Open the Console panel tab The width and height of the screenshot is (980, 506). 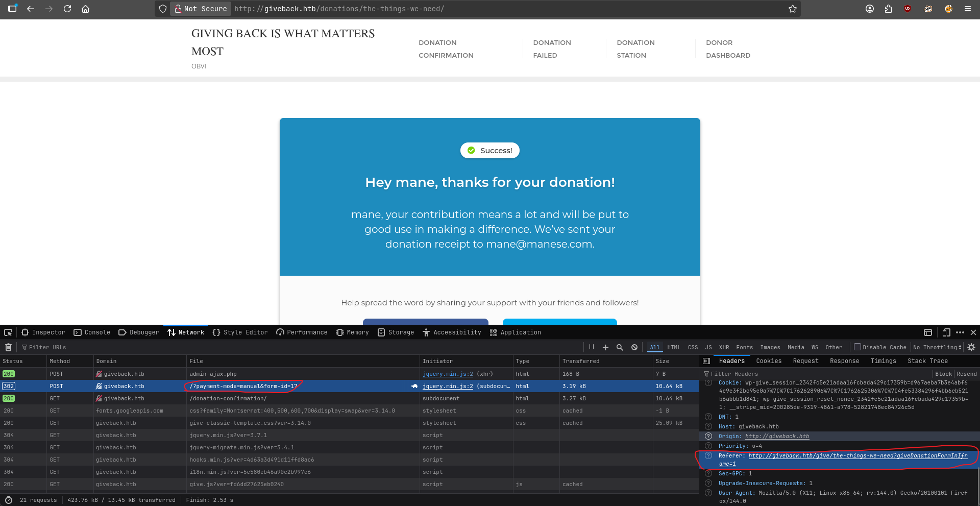[92, 332]
